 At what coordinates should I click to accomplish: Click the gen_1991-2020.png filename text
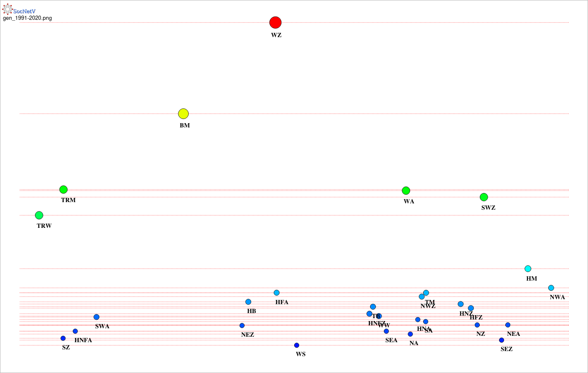tap(27, 18)
